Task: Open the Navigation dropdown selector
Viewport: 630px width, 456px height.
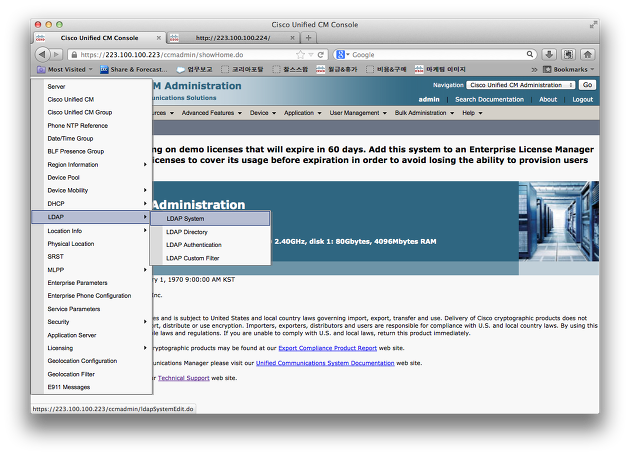Action: click(x=521, y=85)
